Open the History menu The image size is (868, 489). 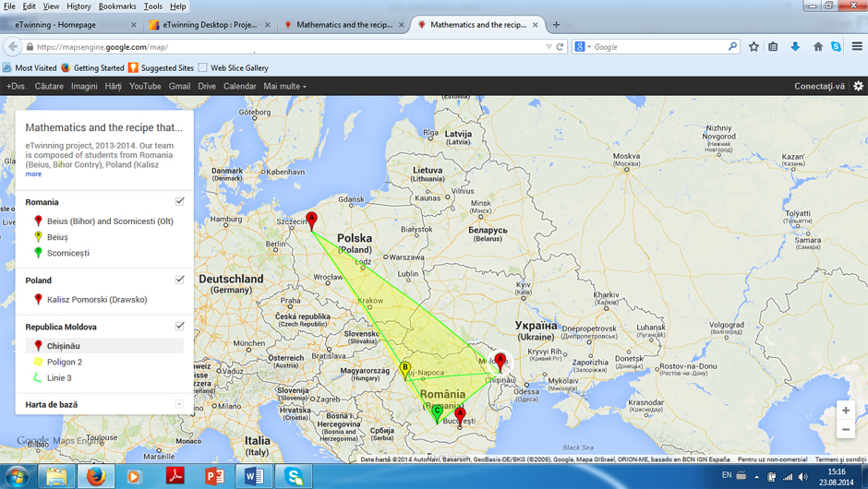coord(78,6)
